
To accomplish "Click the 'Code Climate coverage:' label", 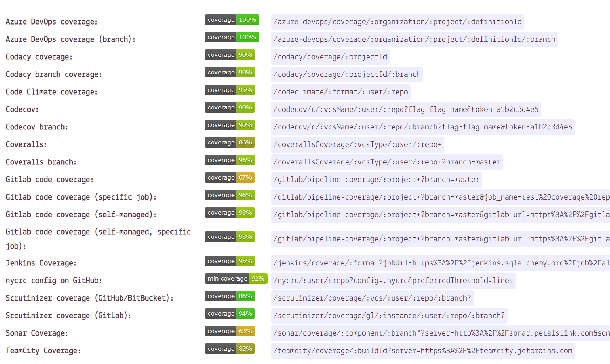I will click(x=52, y=92).
